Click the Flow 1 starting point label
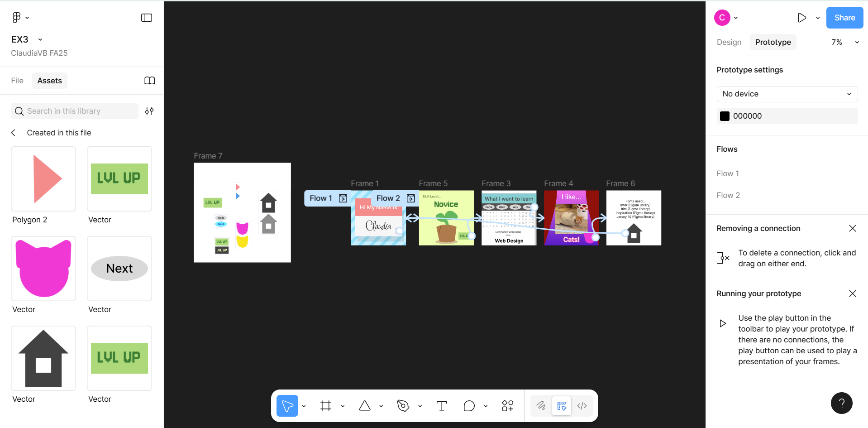Image resolution: width=868 pixels, height=428 pixels. tap(321, 198)
